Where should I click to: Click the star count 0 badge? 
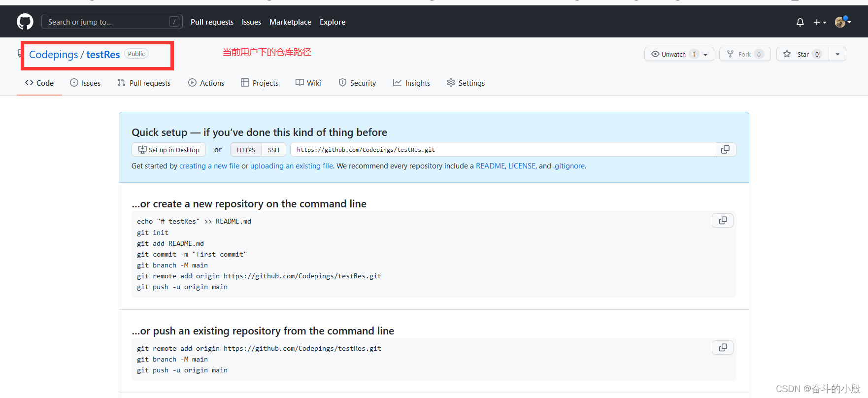pos(817,54)
